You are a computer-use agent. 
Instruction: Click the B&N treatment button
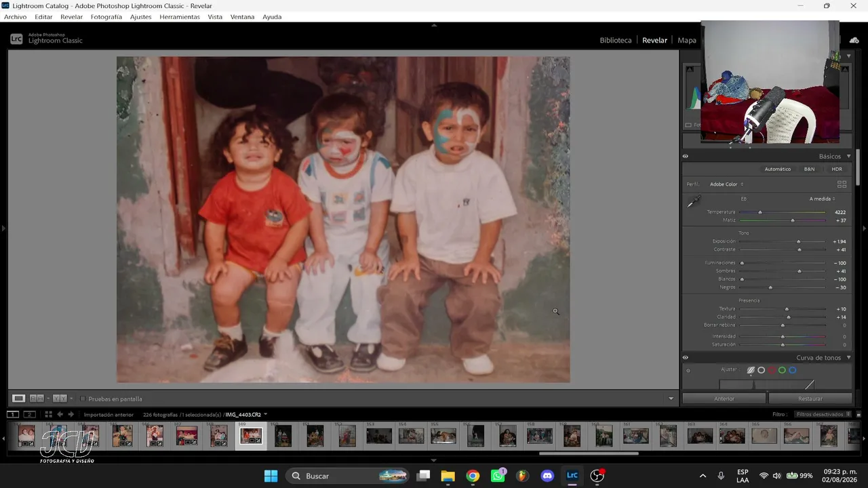pos(810,169)
